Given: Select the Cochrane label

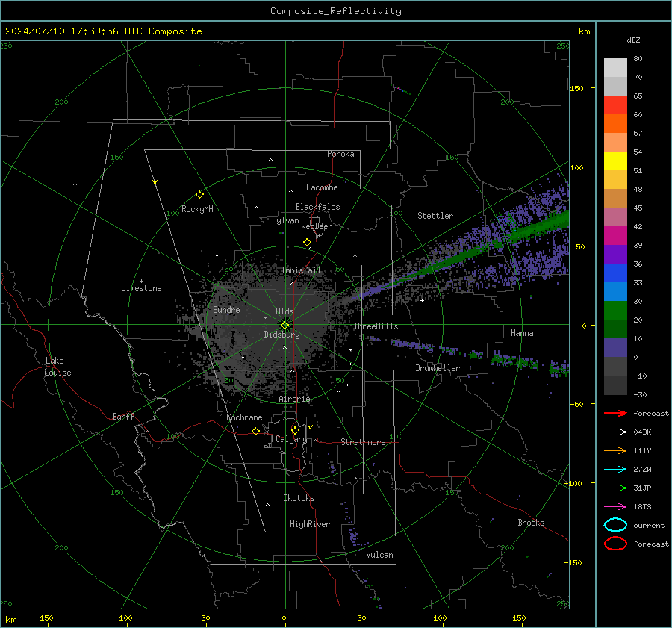Looking at the screenshot, I should pyautogui.click(x=244, y=417).
